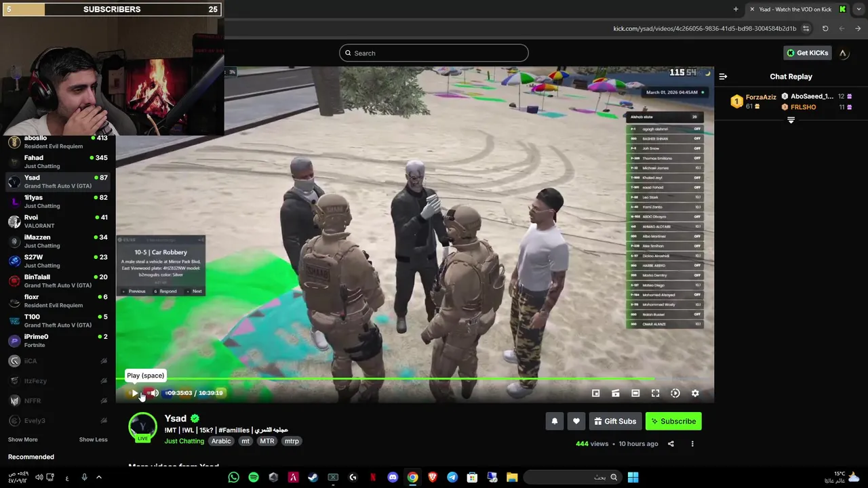Select the Arabic tag
The height and width of the screenshot is (488, 868).
pyautogui.click(x=221, y=441)
